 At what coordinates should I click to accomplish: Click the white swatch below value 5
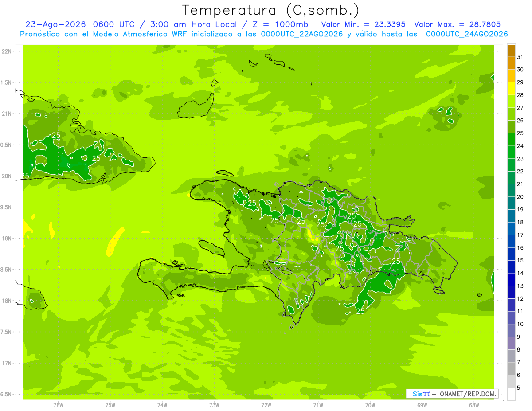pos(511,394)
